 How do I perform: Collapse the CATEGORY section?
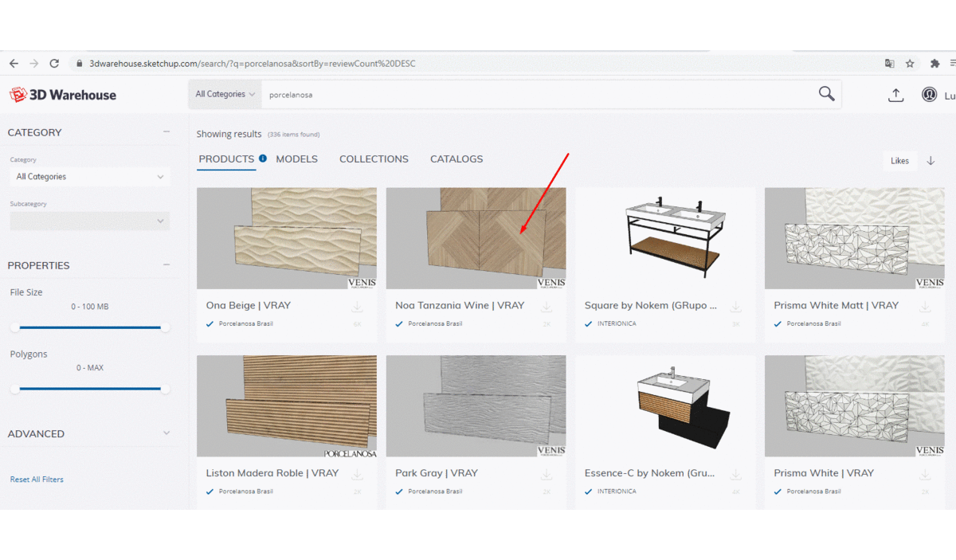(x=167, y=132)
